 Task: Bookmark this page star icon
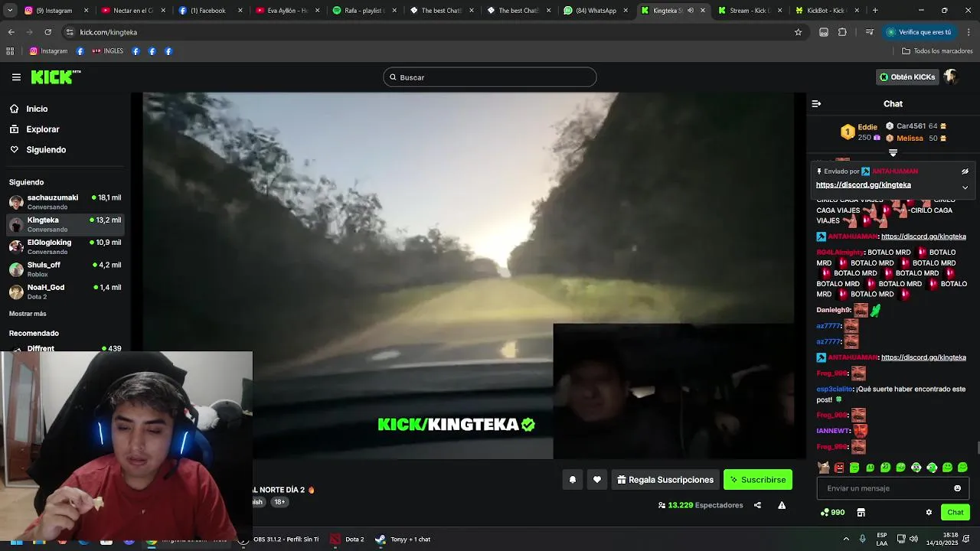tap(798, 32)
